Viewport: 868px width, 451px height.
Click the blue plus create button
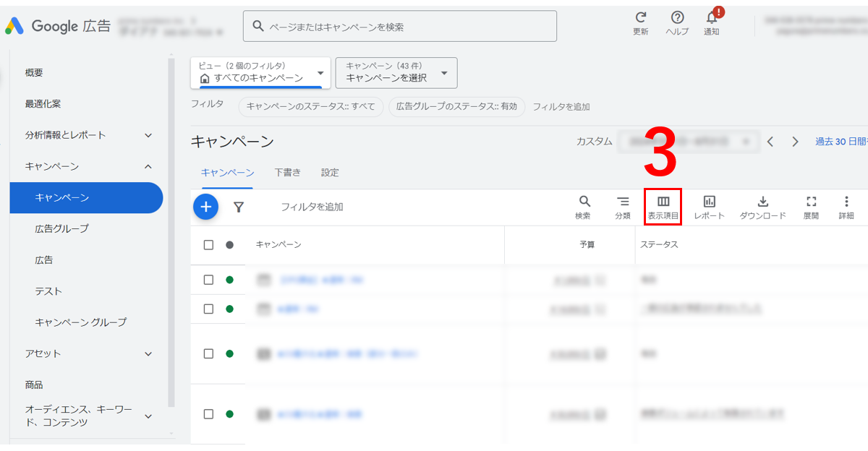(x=206, y=207)
